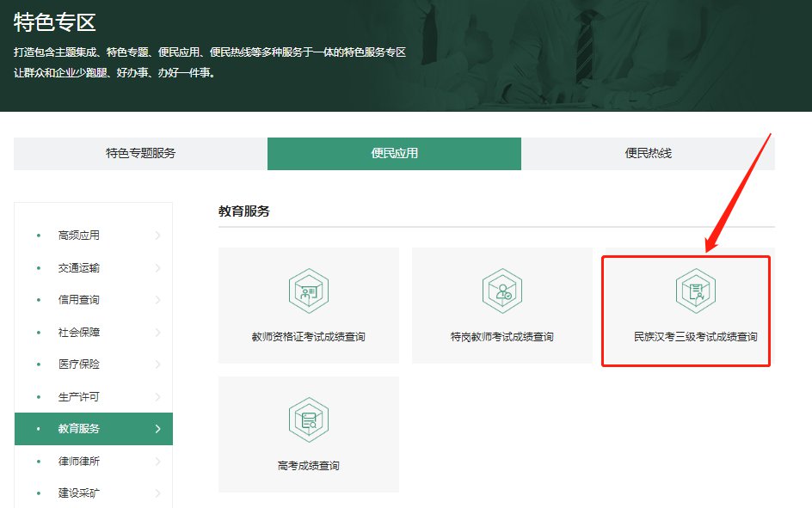Open the 高考成绩查询 link text
The image size is (812, 508).
(x=309, y=466)
